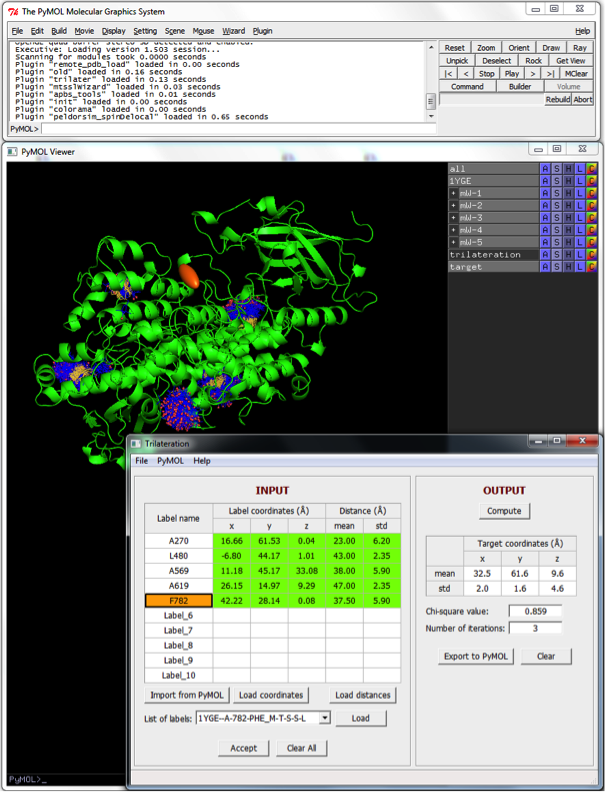
Task: Expand the mW-5 group
Action: (453, 242)
